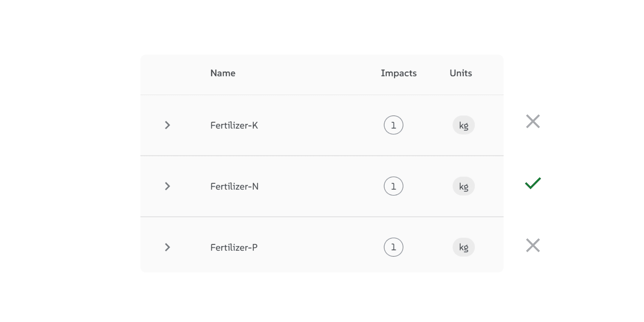Expand the Fertilizer-P row chevron
Viewport: 644px width, 322px height.
(168, 247)
